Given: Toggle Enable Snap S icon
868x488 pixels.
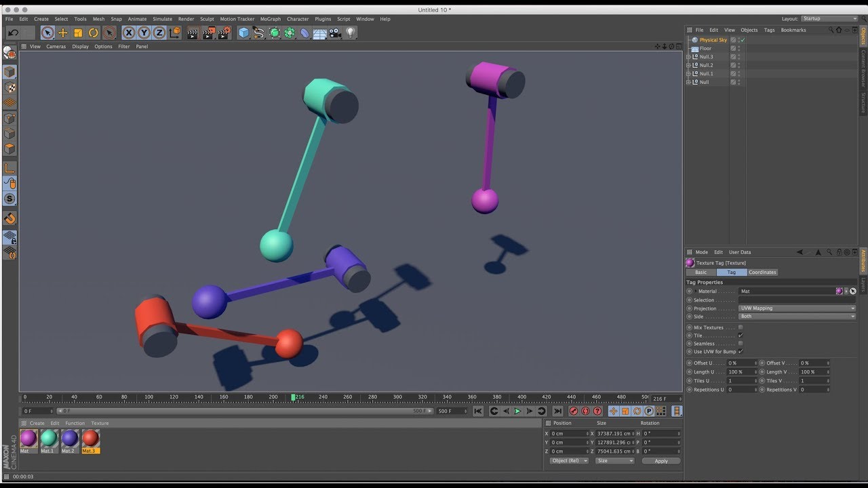Looking at the screenshot, I should (x=9, y=199).
